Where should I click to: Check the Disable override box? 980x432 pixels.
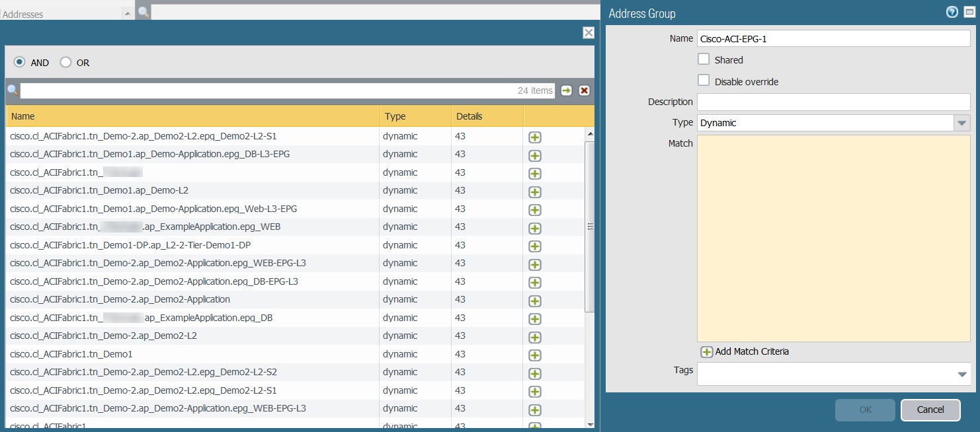704,81
